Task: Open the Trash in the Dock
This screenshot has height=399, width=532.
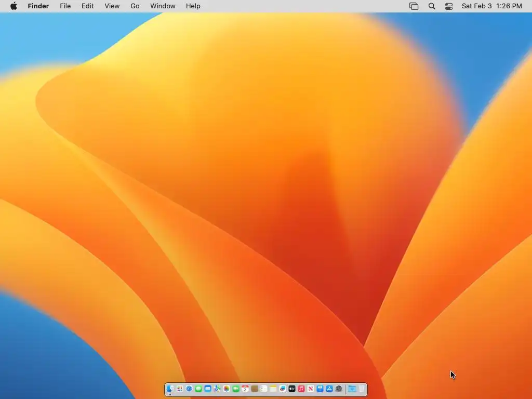Action: tap(362, 389)
